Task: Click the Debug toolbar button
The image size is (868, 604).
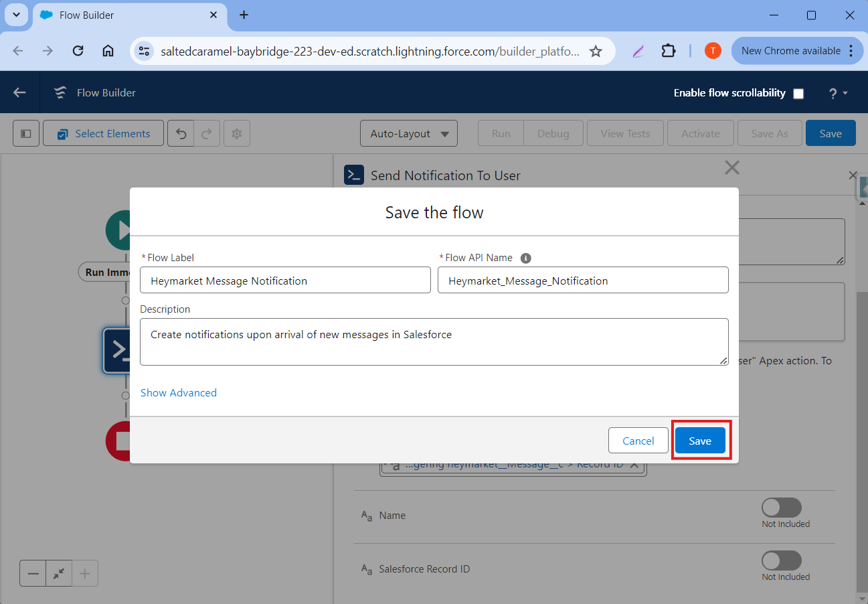Action: point(553,133)
